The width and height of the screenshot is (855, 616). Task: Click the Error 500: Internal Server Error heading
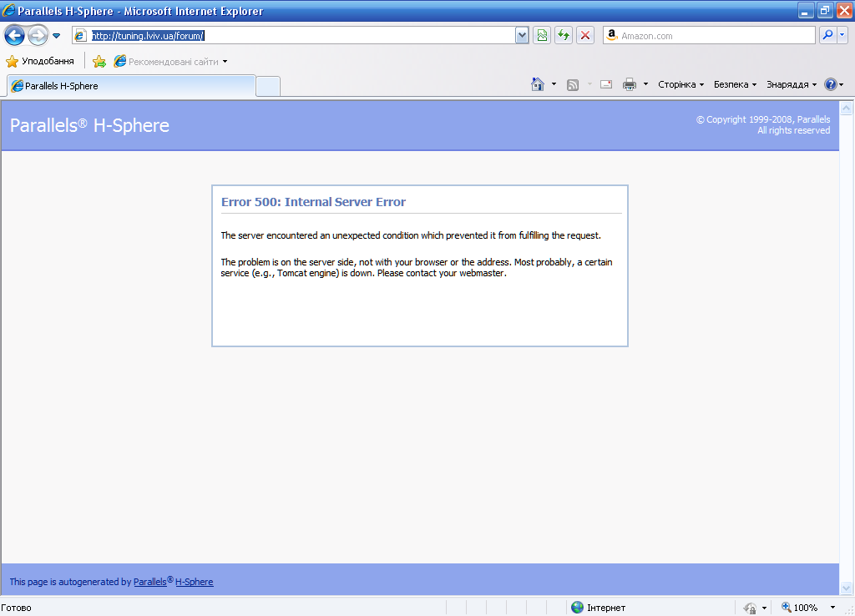pyautogui.click(x=314, y=202)
